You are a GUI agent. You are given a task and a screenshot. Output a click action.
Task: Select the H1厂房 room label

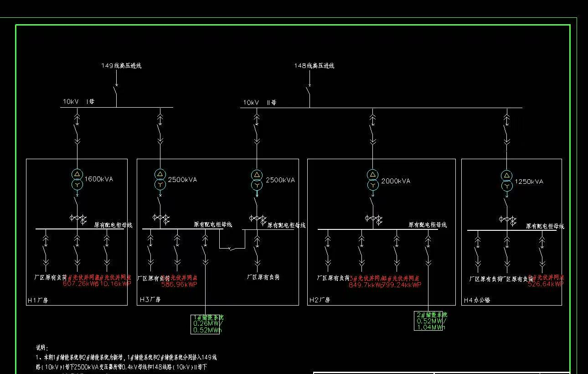tap(38, 300)
